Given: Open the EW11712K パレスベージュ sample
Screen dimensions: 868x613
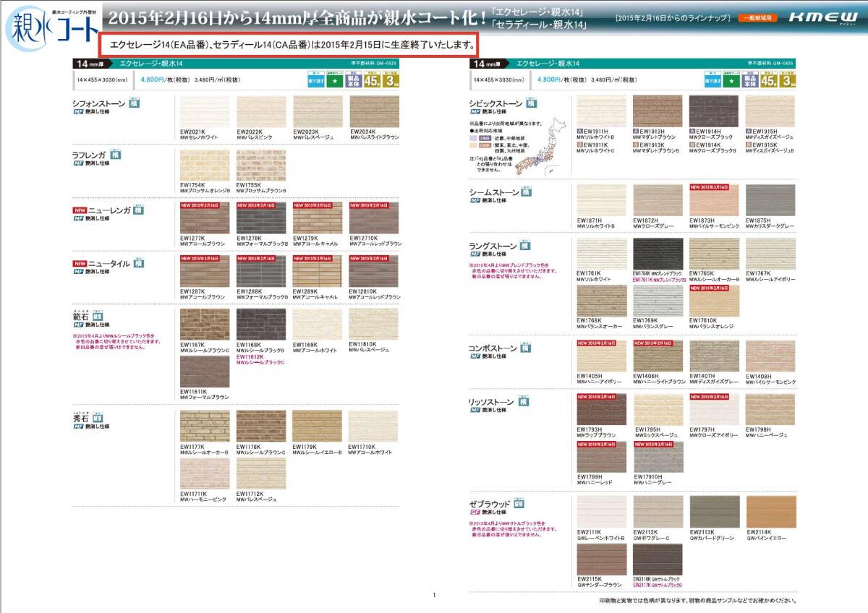Looking at the screenshot, I should [261, 474].
